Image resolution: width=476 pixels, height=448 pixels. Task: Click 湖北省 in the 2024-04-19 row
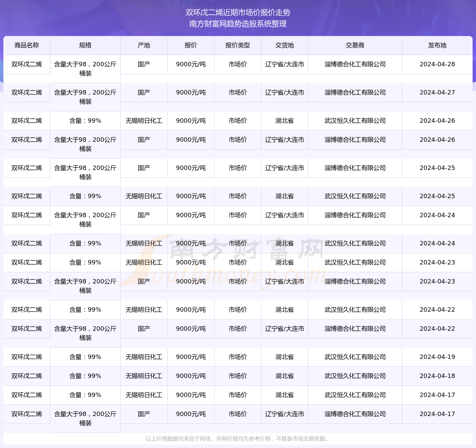(x=285, y=357)
